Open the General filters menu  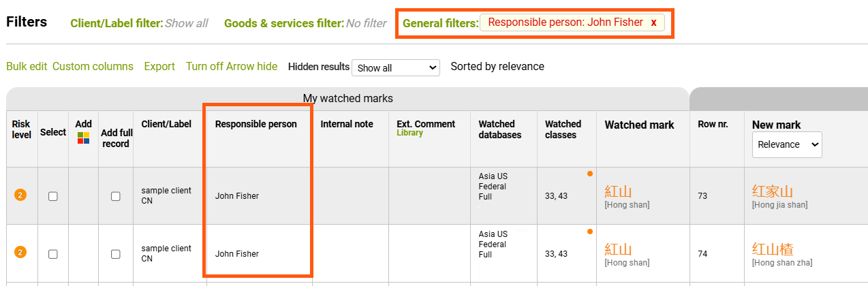pos(440,23)
